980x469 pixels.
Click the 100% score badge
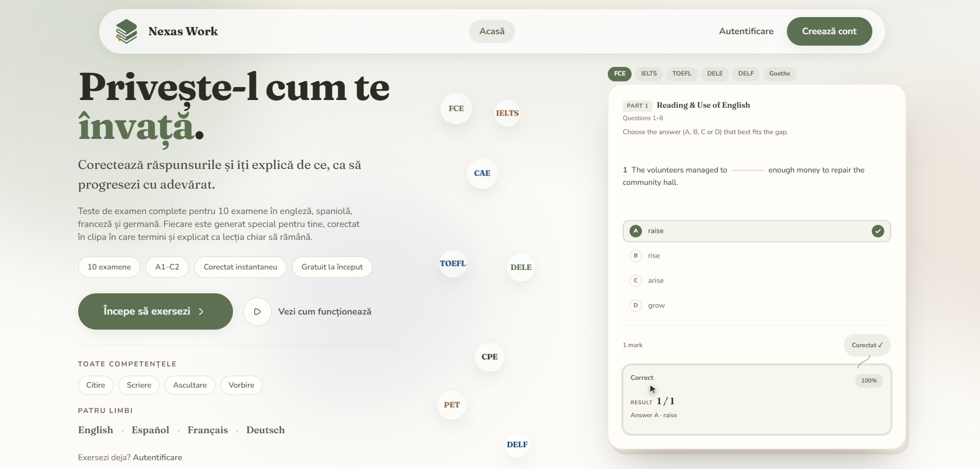[869, 381]
